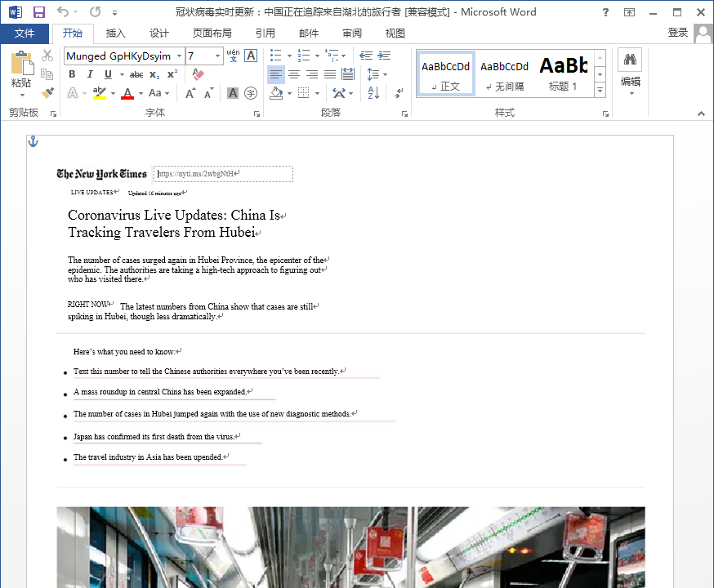Click the Paste clipboard icon
Viewport: 714px width, 588px height.
(x=21, y=63)
